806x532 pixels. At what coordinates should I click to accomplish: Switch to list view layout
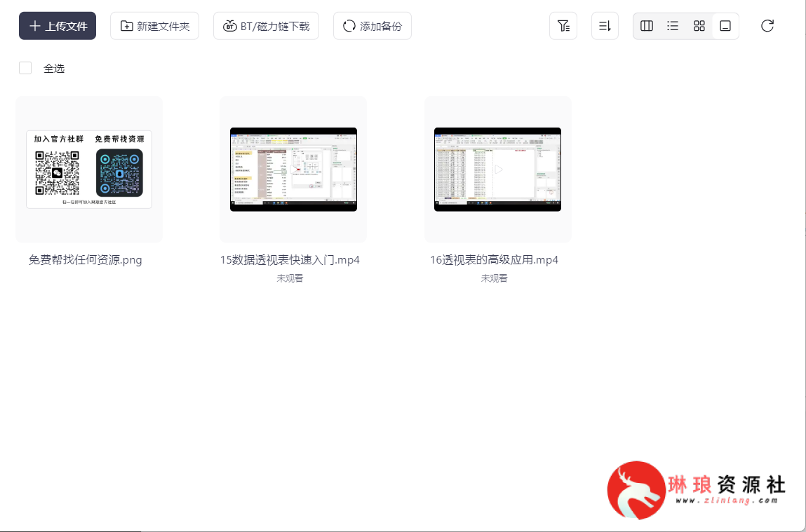tap(673, 26)
